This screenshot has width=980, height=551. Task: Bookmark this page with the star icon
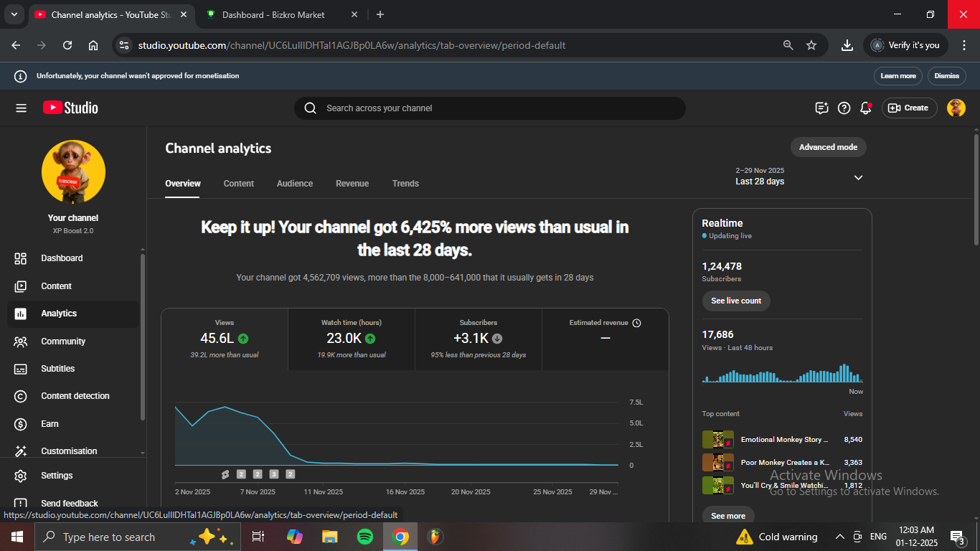pos(811,45)
